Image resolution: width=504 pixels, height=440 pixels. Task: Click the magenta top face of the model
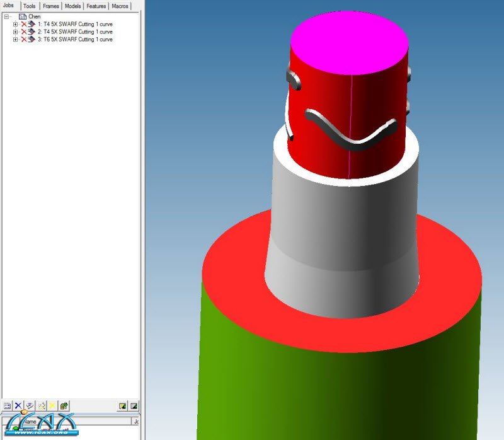(350, 43)
